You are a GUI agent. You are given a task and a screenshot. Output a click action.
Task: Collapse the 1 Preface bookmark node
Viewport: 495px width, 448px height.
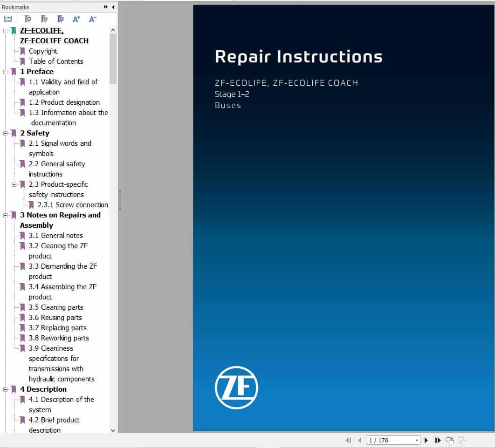[6, 72]
